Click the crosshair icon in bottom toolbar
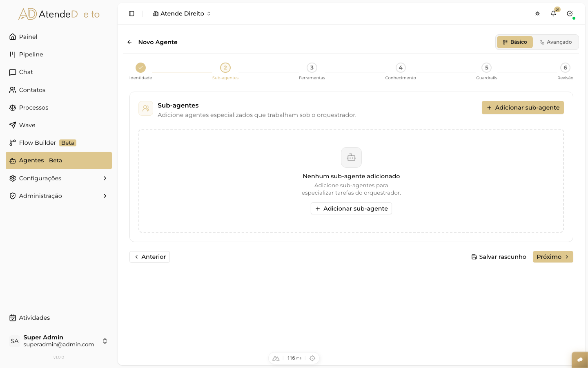588x368 pixels. point(312,358)
